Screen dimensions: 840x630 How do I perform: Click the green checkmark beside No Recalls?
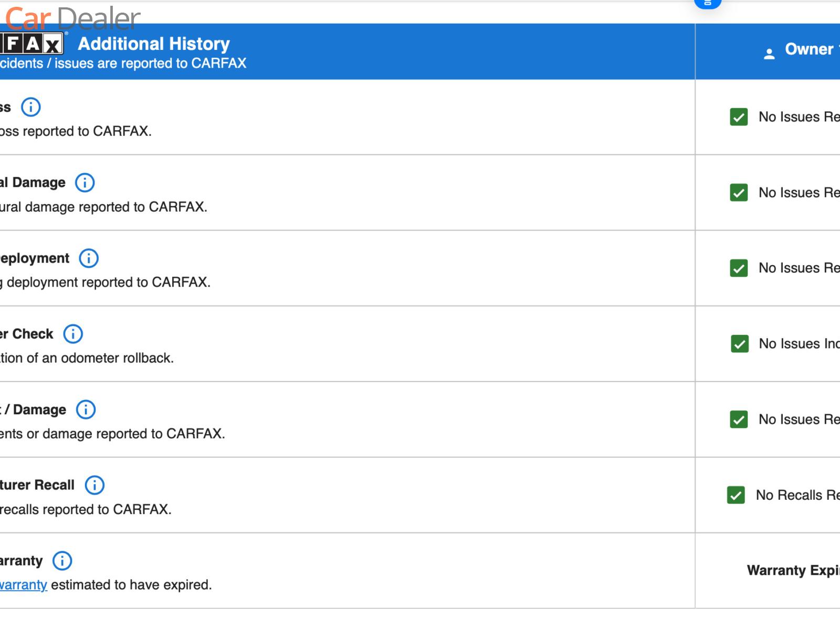click(736, 495)
